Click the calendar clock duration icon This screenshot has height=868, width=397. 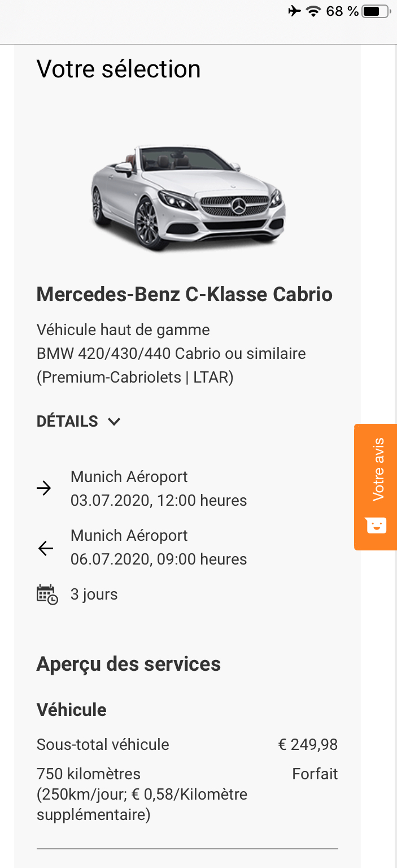pos(47,594)
